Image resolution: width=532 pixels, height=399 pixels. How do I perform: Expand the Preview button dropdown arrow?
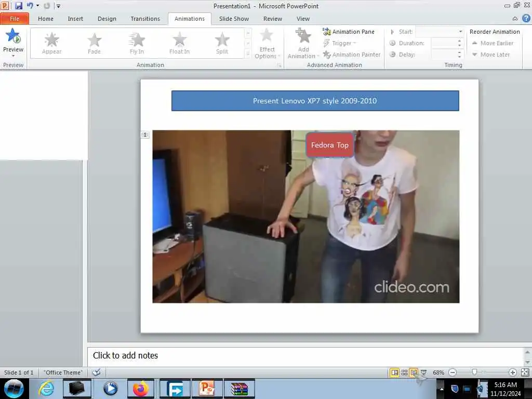(13, 56)
